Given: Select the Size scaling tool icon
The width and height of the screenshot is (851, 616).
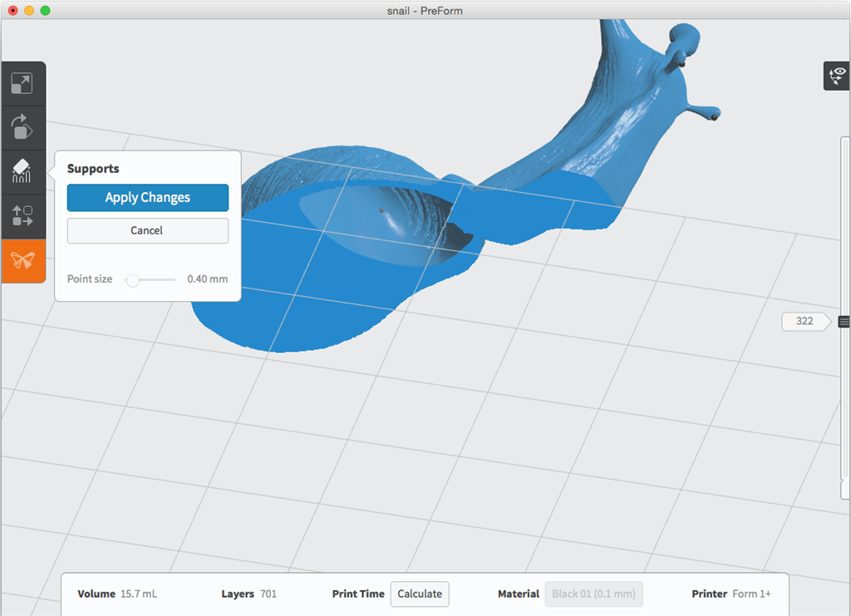Looking at the screenshot, I should pyautogui.click(x=22, y=83).
